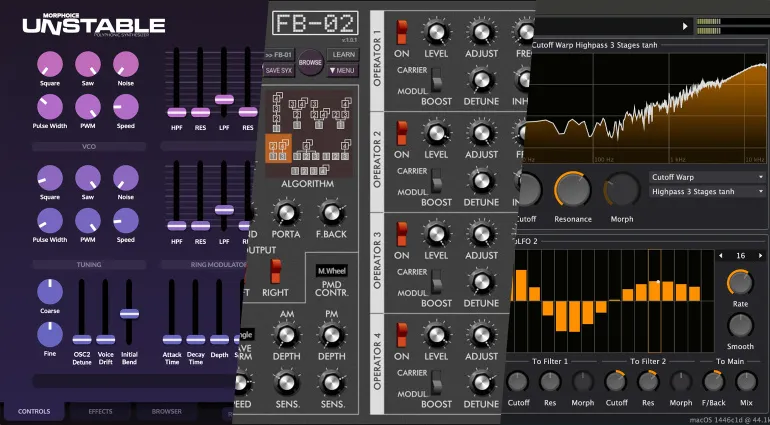Screen dimensions: 770x425
Task: Toggle Operator 3 ON switch
Action: click(402, 234)
